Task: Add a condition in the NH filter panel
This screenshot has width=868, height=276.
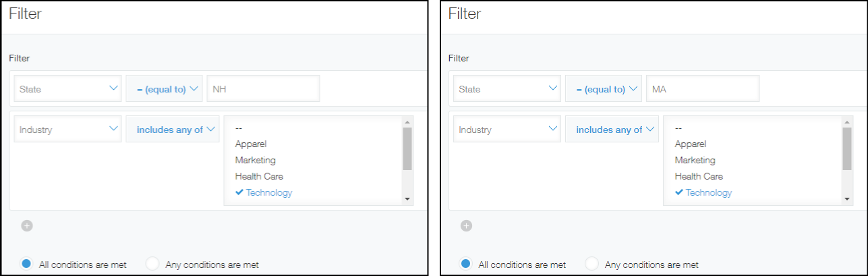Action: (x=27, y=226)
